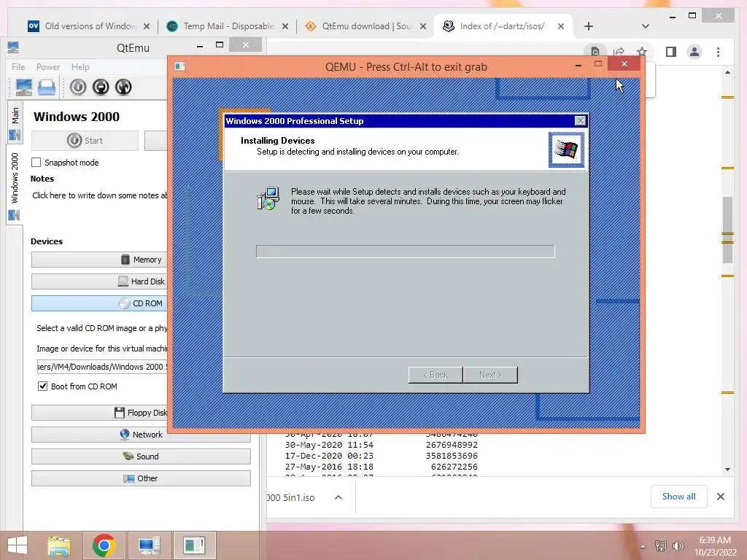Expand the Hard Disk device section

(99, 281)
